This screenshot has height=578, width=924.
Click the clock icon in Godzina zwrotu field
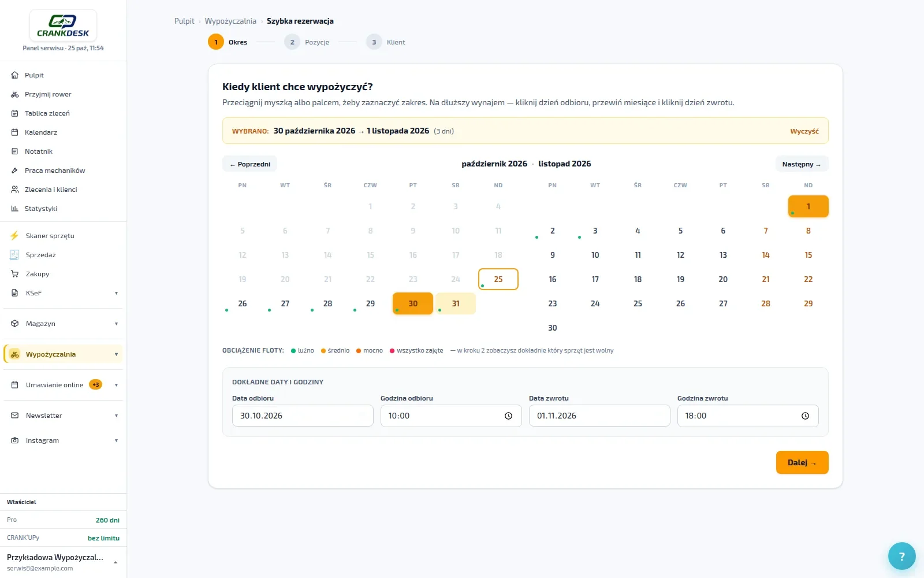click(805, 416)
